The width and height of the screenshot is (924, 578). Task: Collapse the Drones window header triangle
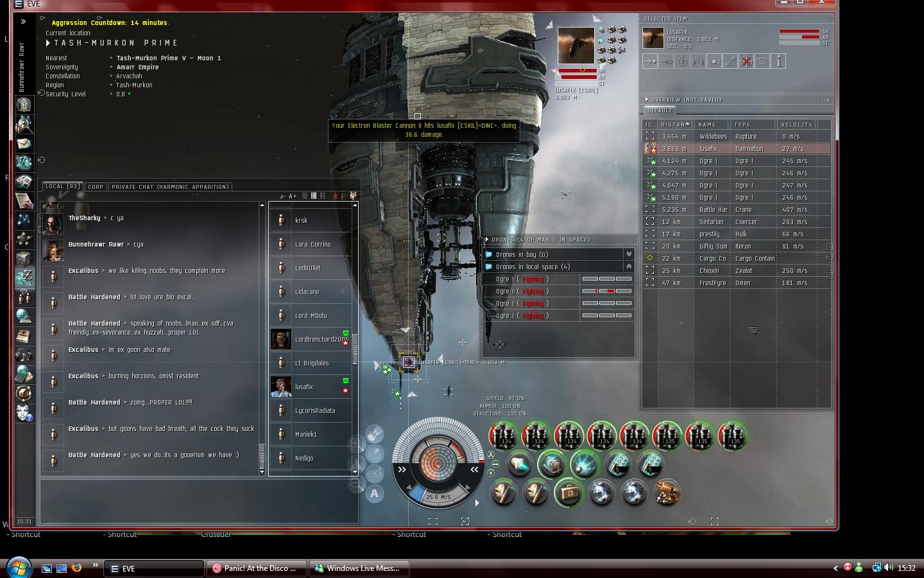488,240
